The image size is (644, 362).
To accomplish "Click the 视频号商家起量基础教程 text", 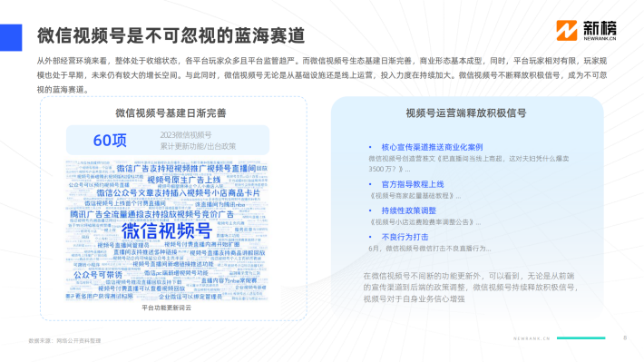I will pos(415,196).
